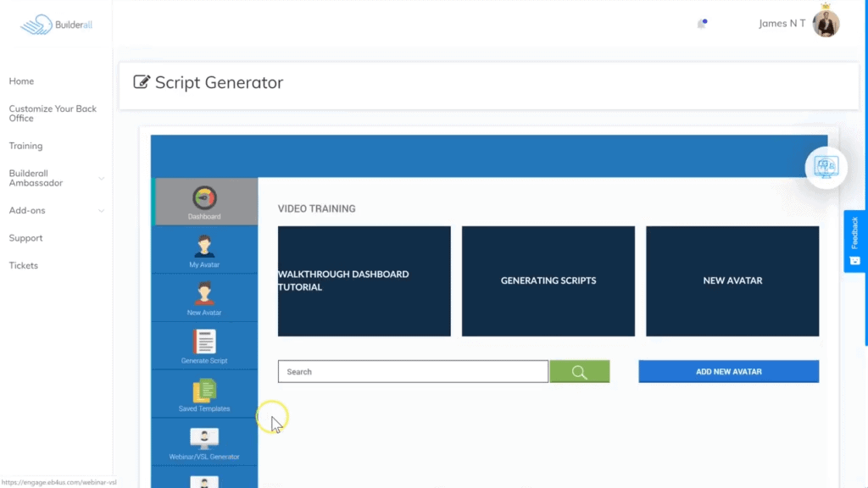Click the green search magnifier button

point(580,372)
